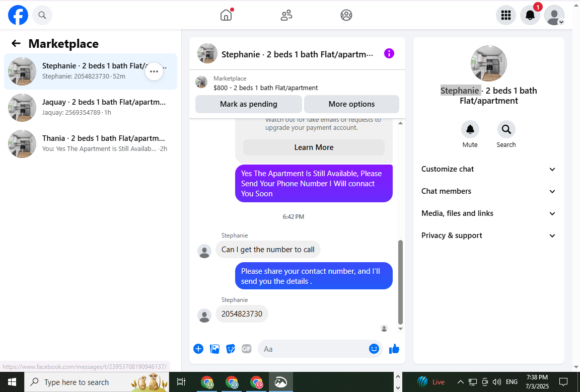The height and width of the screenshot is (392, 580).
Task: Open the Facebook search magnifier
Action: [x=42, y=15]
